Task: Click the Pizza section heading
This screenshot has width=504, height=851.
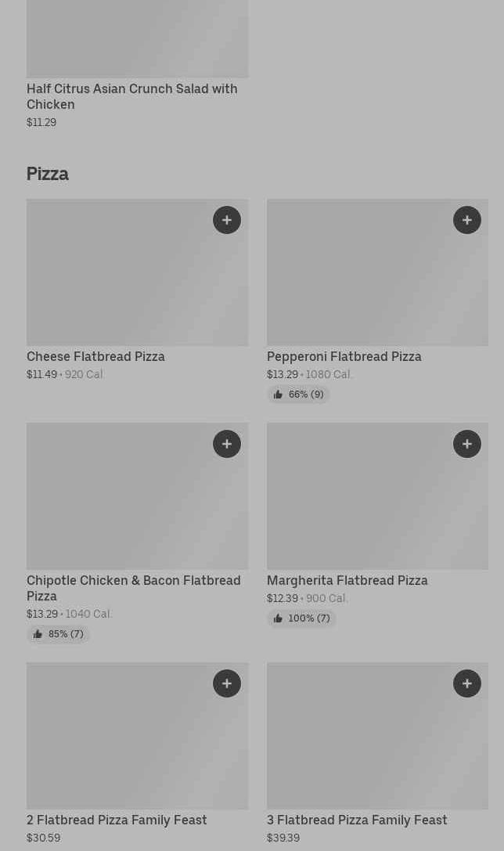Action: pyautogui.click(x=48, y=174)
